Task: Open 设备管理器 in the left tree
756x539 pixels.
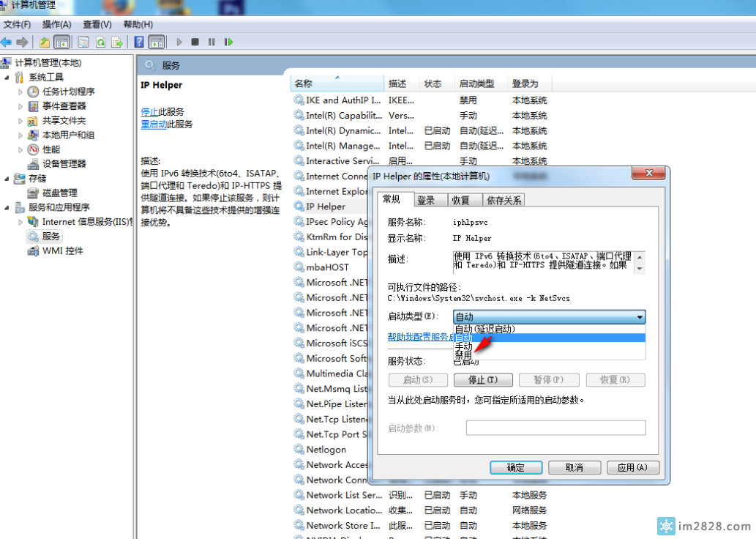Action: click(x=64, y=163)
